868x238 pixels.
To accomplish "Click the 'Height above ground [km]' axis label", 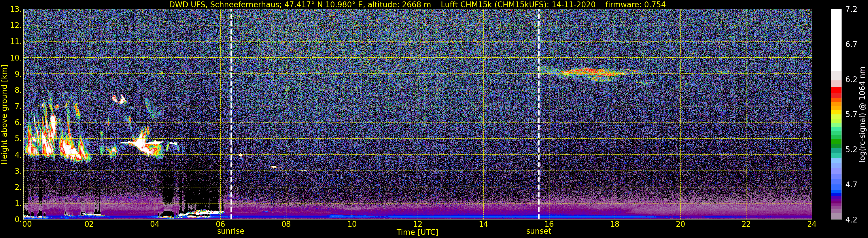I will [x=4, y=115].
